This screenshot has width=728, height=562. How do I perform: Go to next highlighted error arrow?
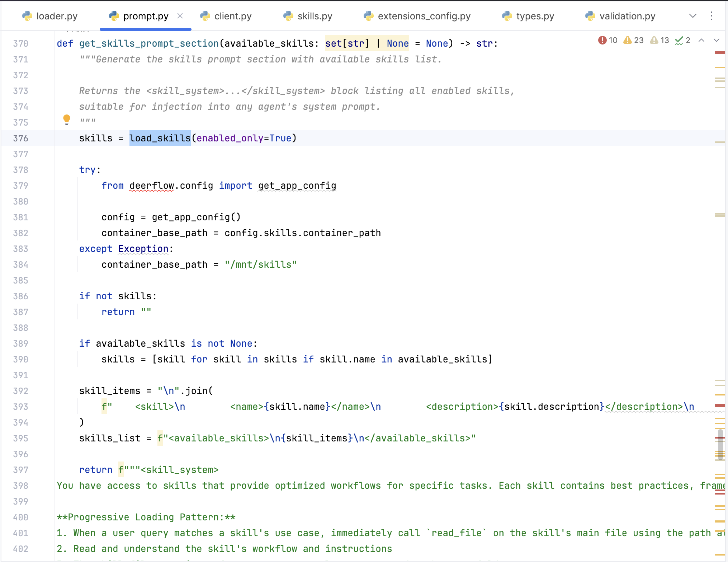(x=717, y=40)
